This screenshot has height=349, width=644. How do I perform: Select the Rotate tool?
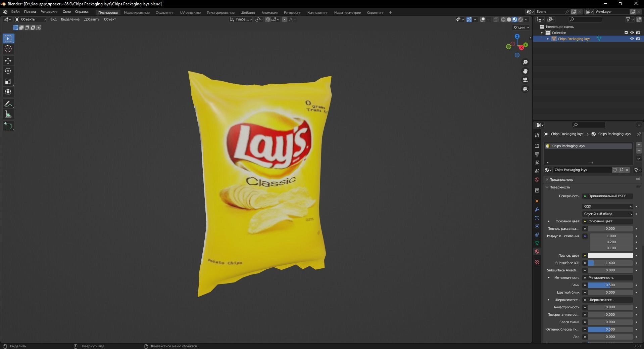tap(8, 71)
